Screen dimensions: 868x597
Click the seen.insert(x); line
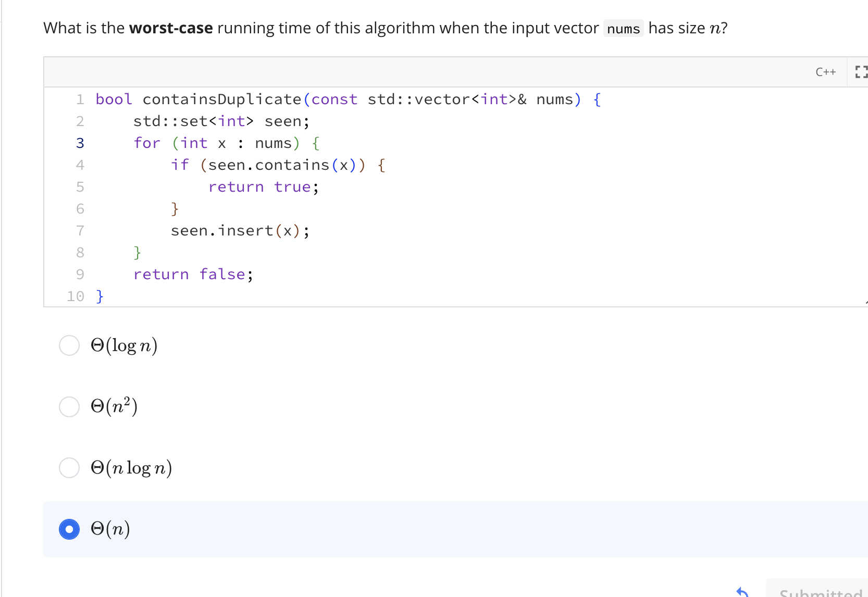click(239, 231)
